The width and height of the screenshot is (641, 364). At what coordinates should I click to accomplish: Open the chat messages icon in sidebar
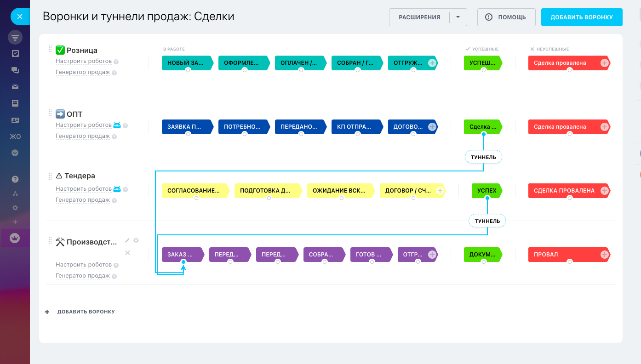(15, 70)
